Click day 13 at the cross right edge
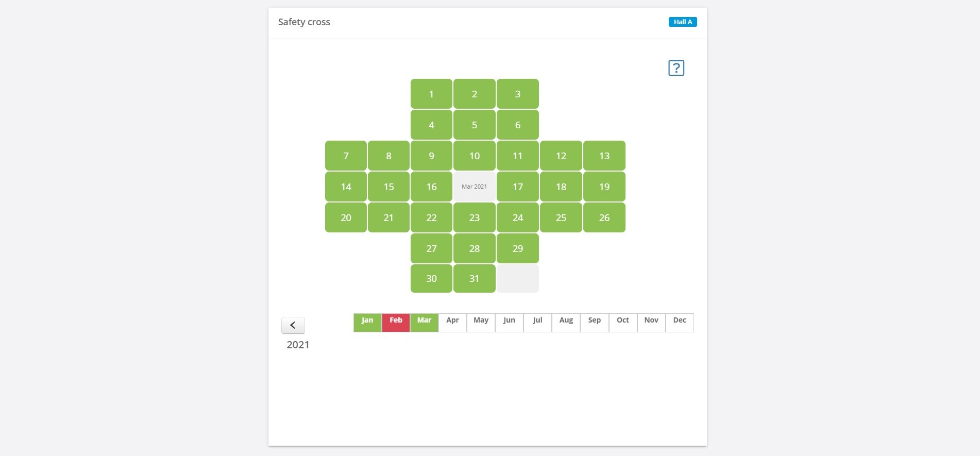980x456 pixels. [604, 156]
